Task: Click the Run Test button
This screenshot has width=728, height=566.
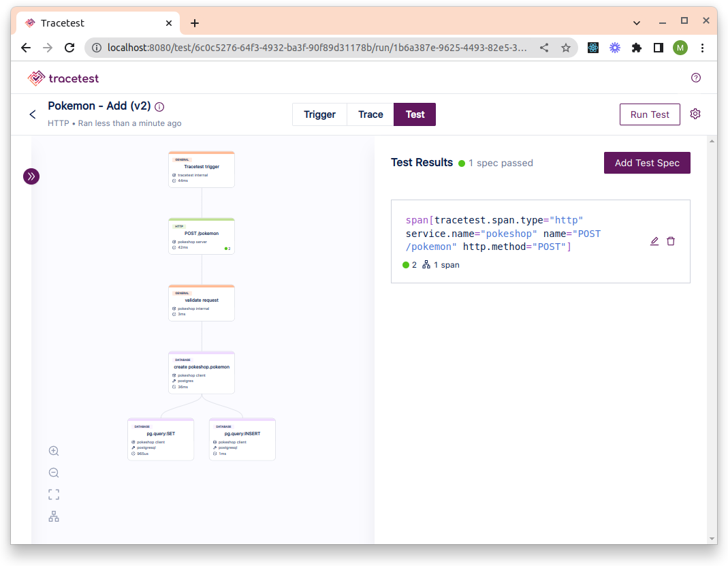Action: pos(650,114)
